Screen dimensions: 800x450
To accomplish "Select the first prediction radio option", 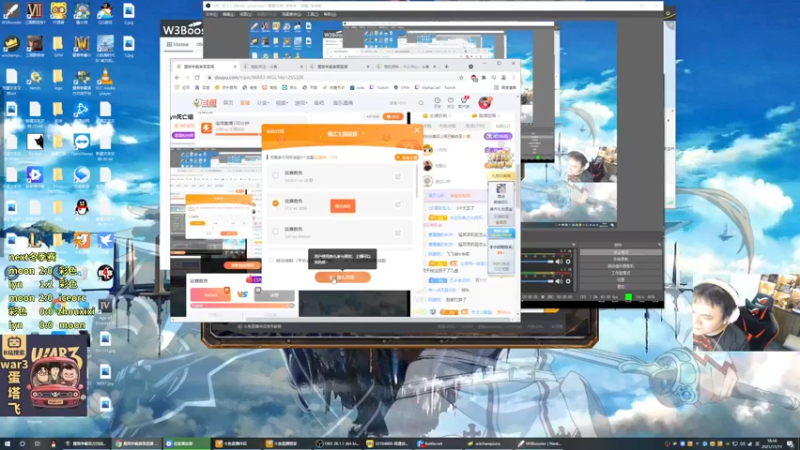I will [x=276, y=176].
